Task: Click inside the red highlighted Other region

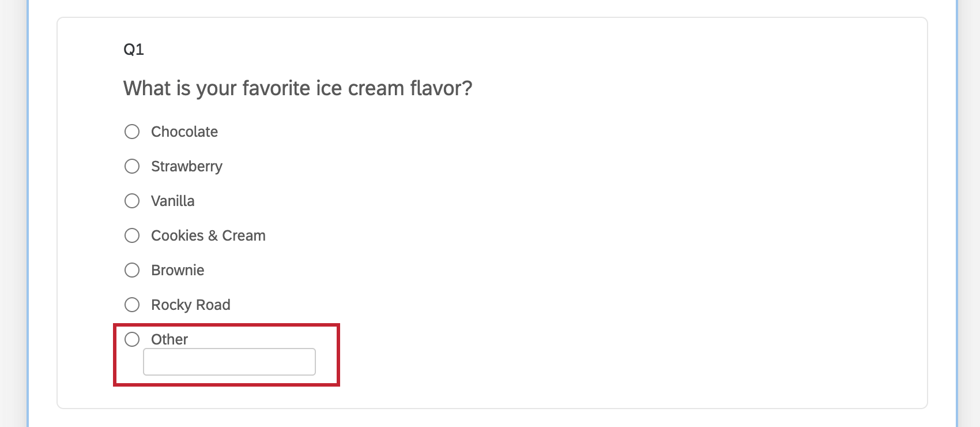Action: (x=227, y=355)
